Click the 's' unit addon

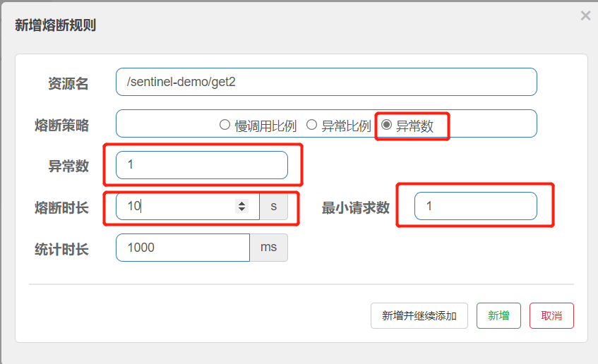(273, 206)
